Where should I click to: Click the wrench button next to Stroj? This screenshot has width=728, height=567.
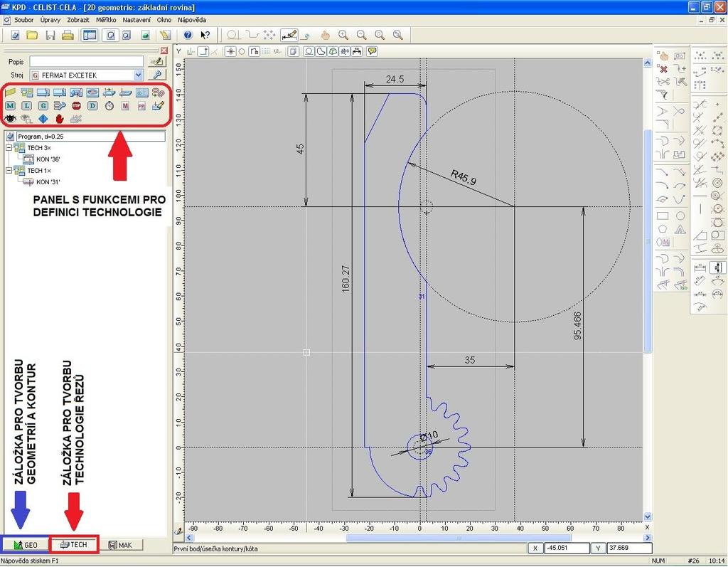[x=157, y=75]
